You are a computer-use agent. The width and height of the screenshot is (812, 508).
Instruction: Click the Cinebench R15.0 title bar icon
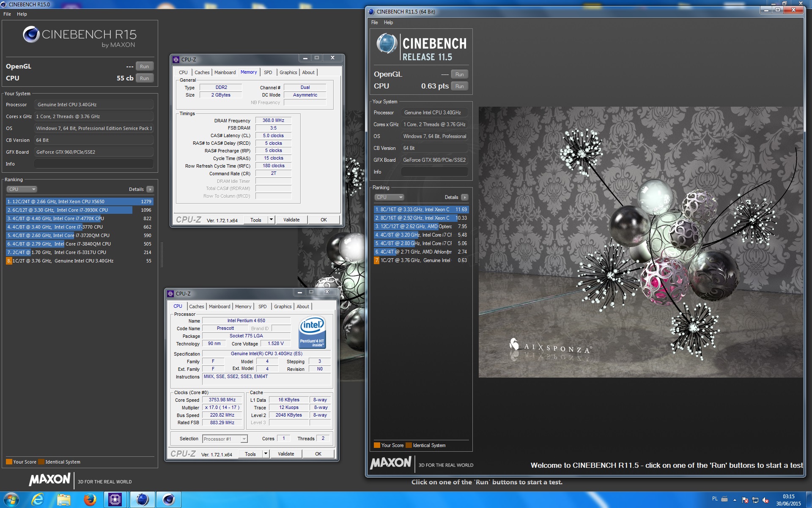click(3, 4)
